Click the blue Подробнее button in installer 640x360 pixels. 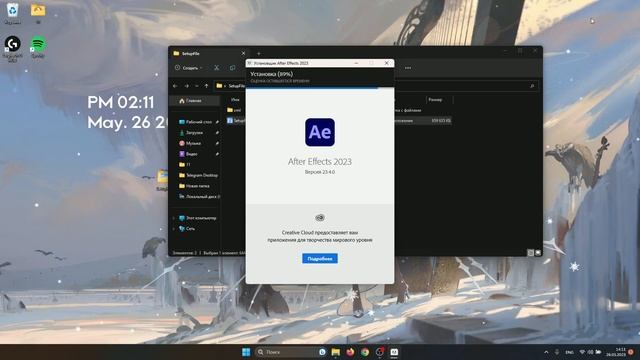click(320, 258)
